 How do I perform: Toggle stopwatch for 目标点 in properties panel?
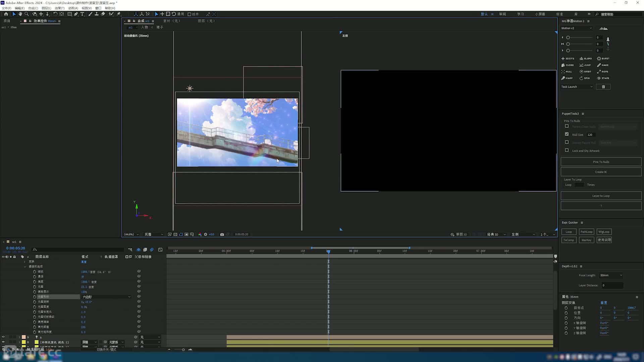[x=566, y=308]
